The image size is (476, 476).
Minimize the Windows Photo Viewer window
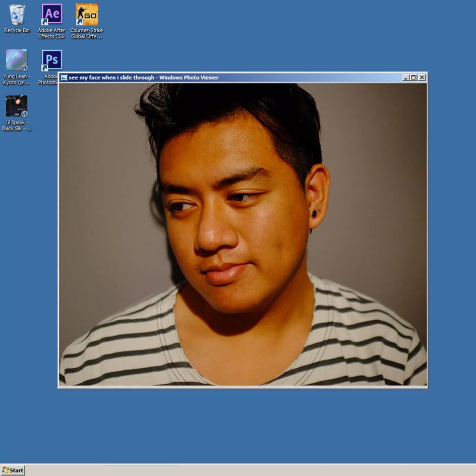pyautogui.click(x=406, y=77)
